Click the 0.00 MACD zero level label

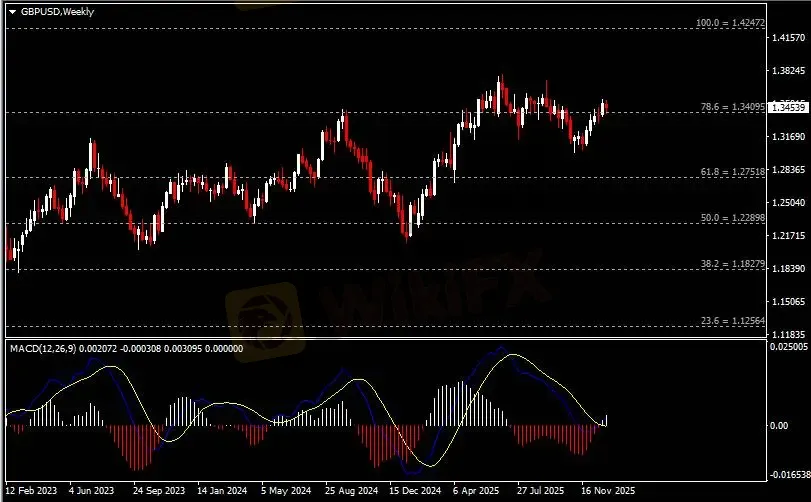pyautogui.click(x=779, y=425)
